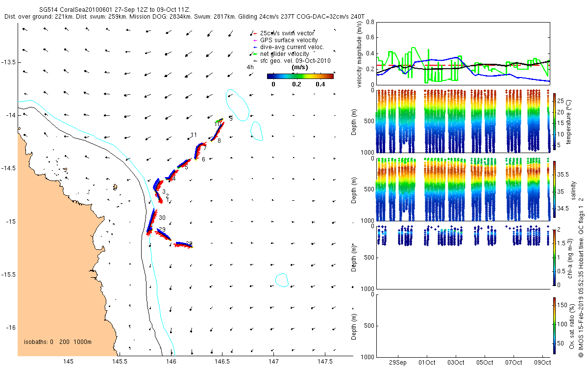
Task: Click dive number 9 on the map track
Action: tap(231, 118)
